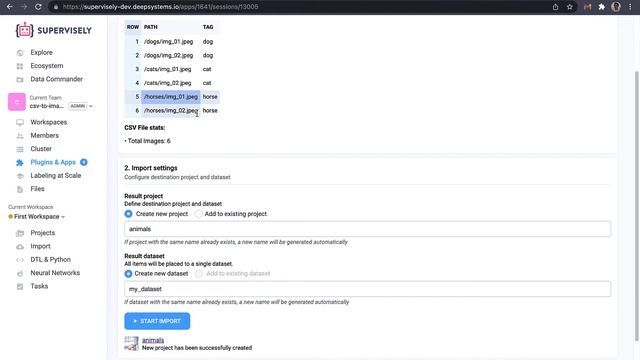Reload the page with refresh icon
The height and width of the screenshot is (360, 640).
click(x=38, y=7)
